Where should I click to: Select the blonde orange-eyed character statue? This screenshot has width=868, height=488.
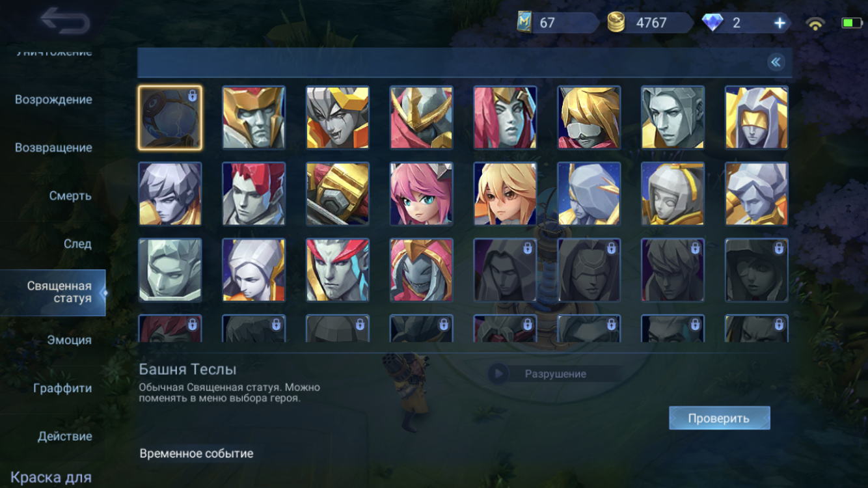point(505,194)
